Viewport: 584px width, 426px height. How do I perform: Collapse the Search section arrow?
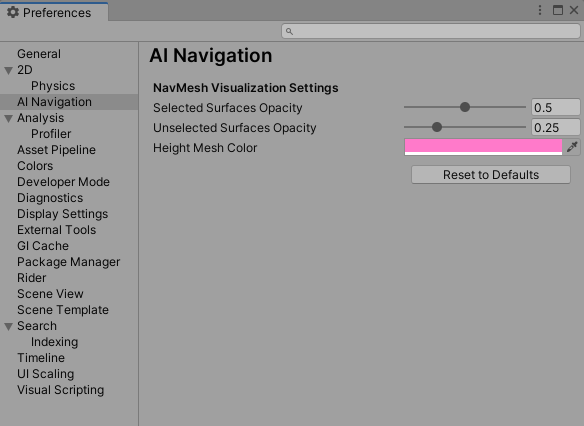(x=9, y=326)
